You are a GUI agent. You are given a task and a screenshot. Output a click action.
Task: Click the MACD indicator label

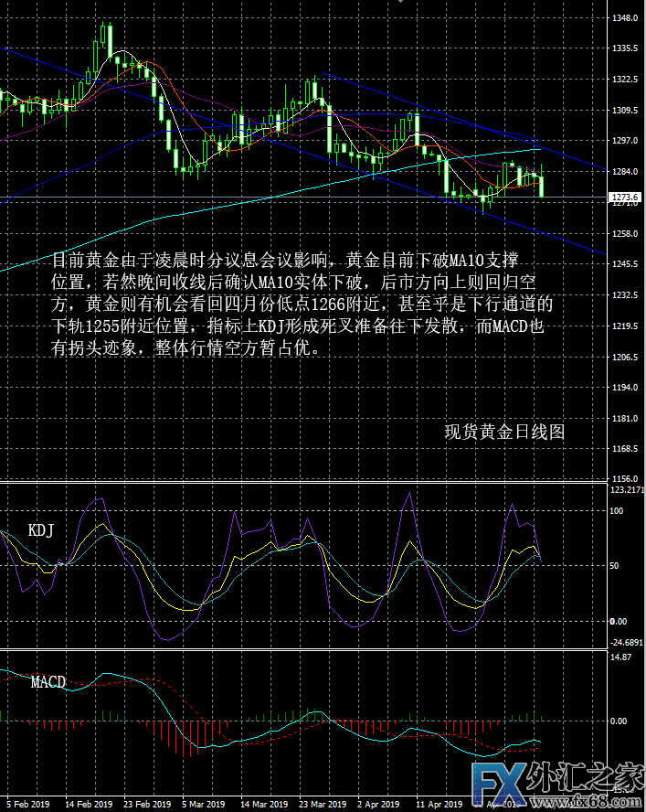tap(48, 682)
